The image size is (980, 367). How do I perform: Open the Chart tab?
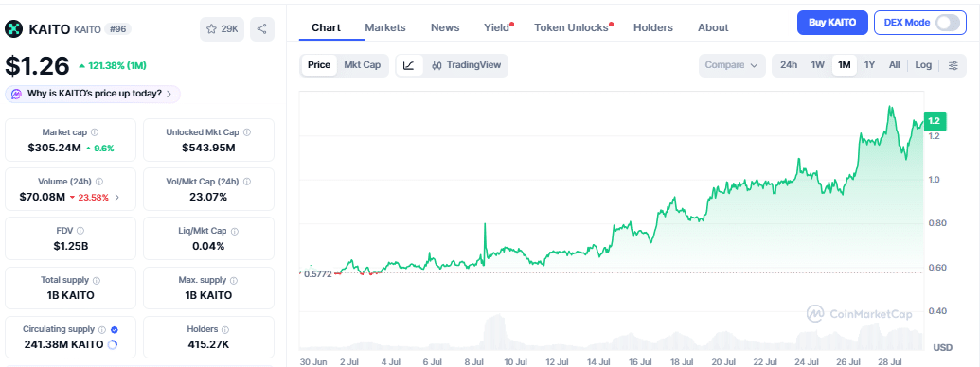tap(327, 27)
